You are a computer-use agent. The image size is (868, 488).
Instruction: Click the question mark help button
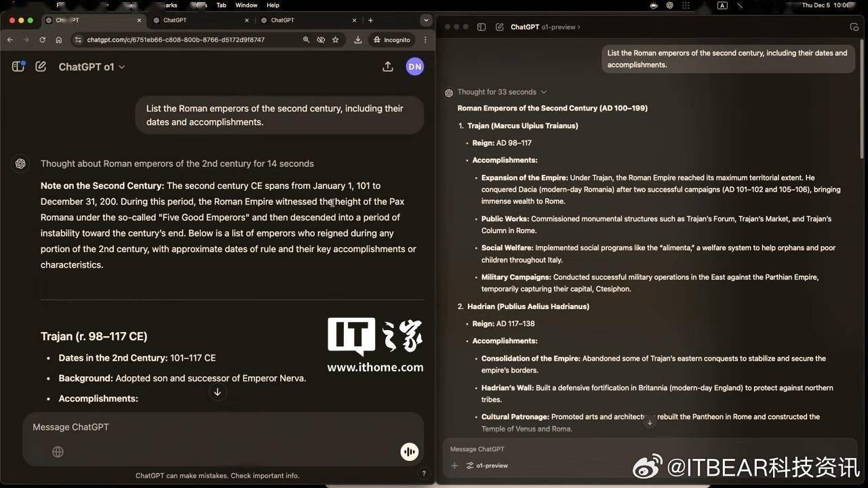click(424, 473)
